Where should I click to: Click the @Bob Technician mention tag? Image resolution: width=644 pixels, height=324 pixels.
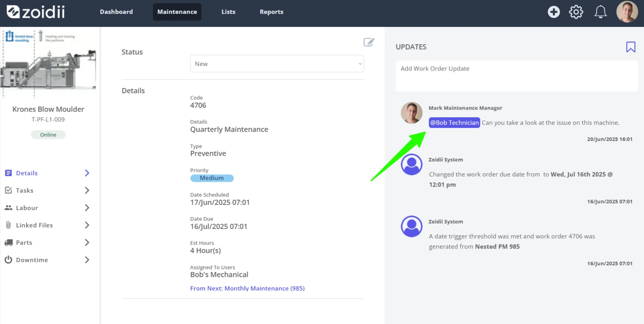pyautogui.click(x=454, y=123)
